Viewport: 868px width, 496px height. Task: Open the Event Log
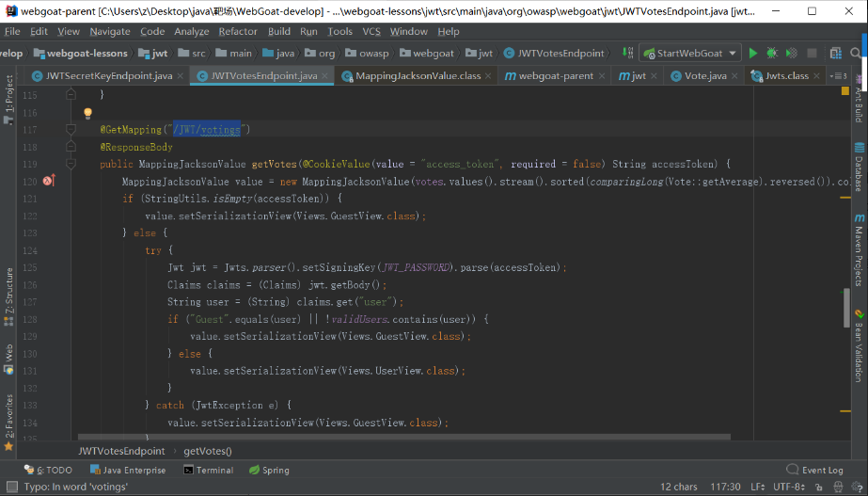point(814,470)
